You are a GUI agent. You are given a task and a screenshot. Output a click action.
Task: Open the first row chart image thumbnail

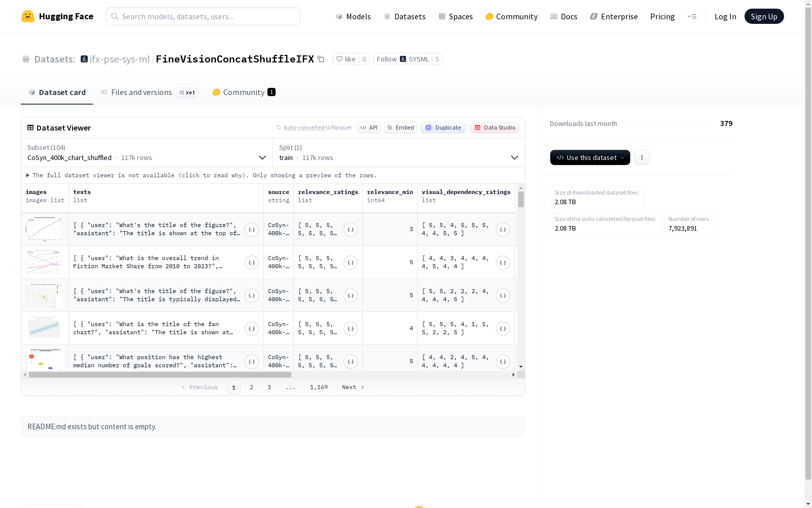45,229
